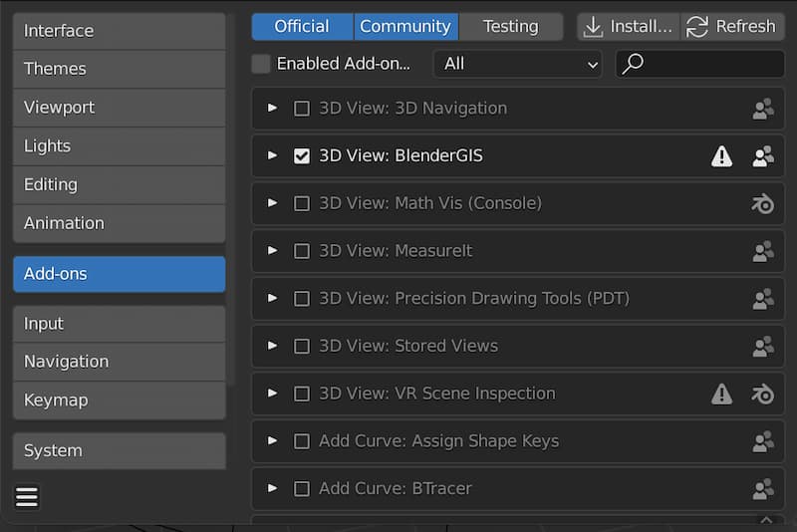Screen dimensions: 797x532
Task: Click the Blender logo on VR Scene Inspection row
Action: tap(763, 395)
